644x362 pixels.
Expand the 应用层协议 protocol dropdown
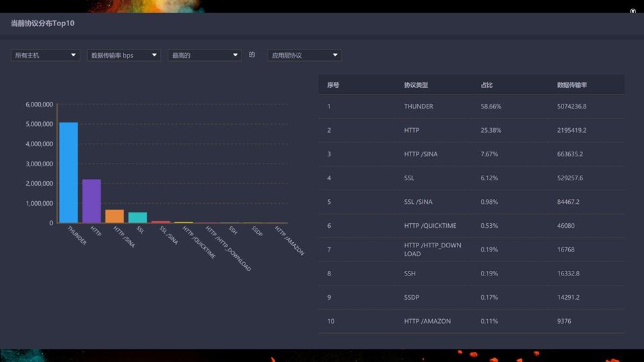tap(305, 55)
